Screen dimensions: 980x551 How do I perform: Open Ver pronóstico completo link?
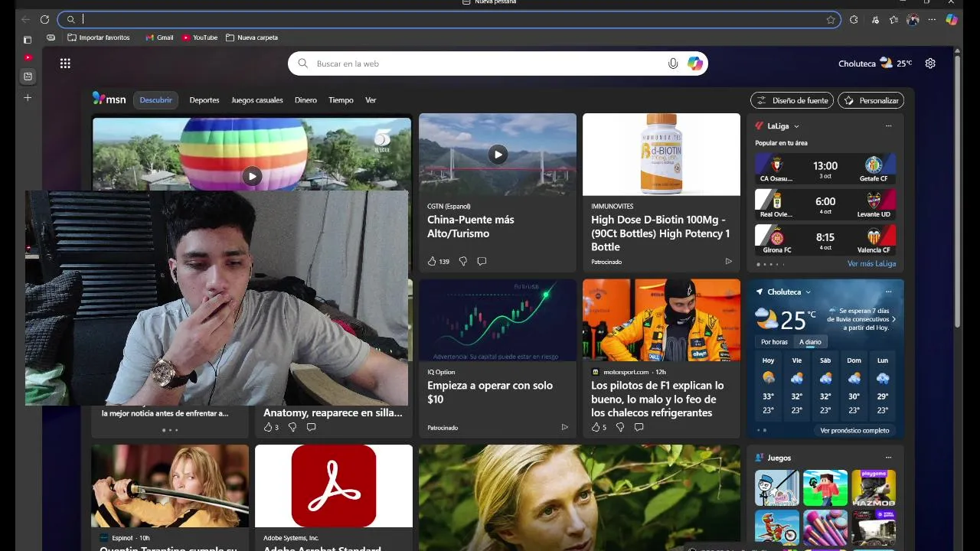coord(854,431)
